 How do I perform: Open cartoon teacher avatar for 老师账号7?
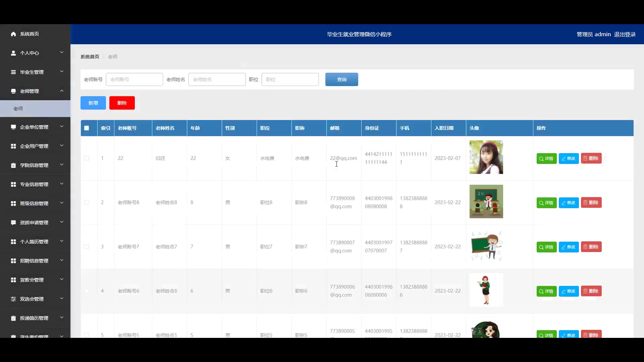(x=486, y=246)
